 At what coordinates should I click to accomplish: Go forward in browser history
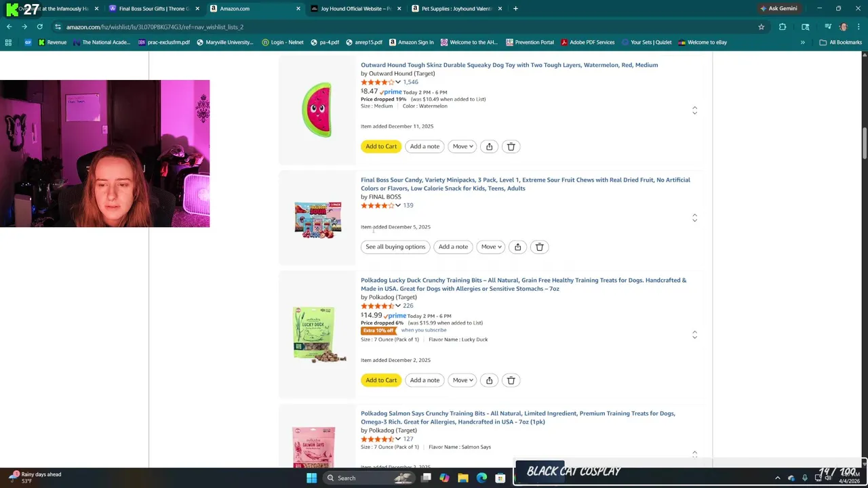[24, 26]
